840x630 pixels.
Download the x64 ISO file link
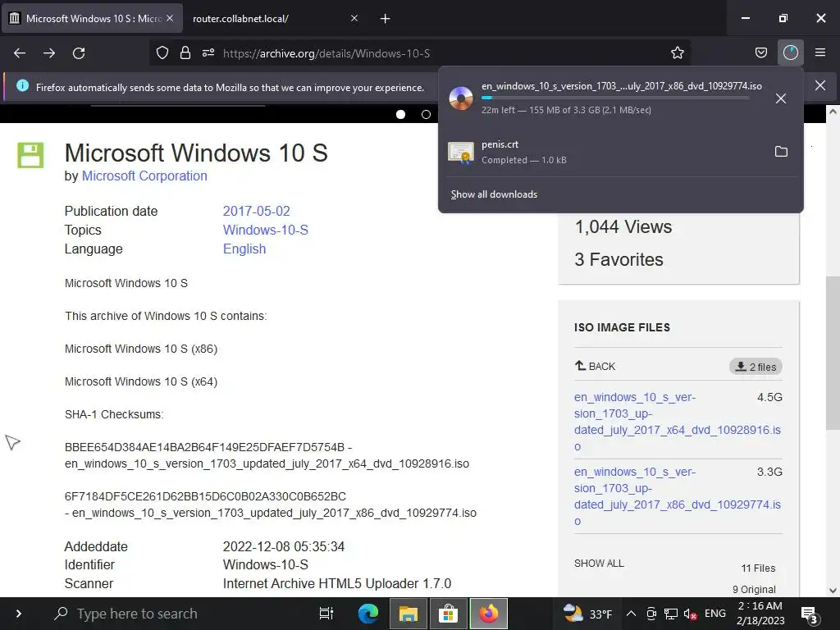click(x=677, y=422)
